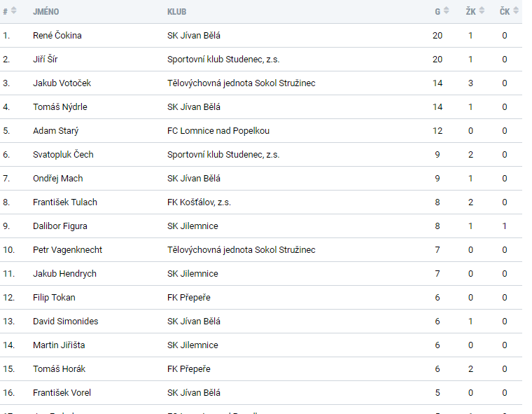Click Dalibor Figura player name
532x414 pixels.
(x=60, y=226)
